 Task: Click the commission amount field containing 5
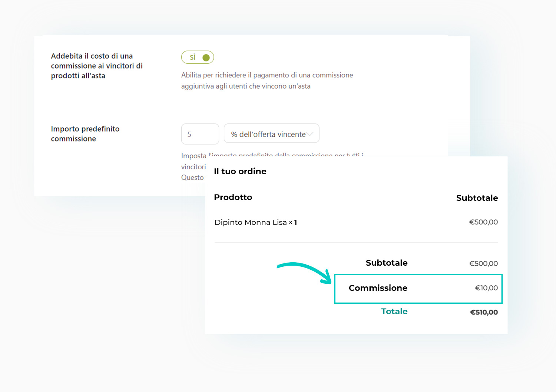[200, 134]
